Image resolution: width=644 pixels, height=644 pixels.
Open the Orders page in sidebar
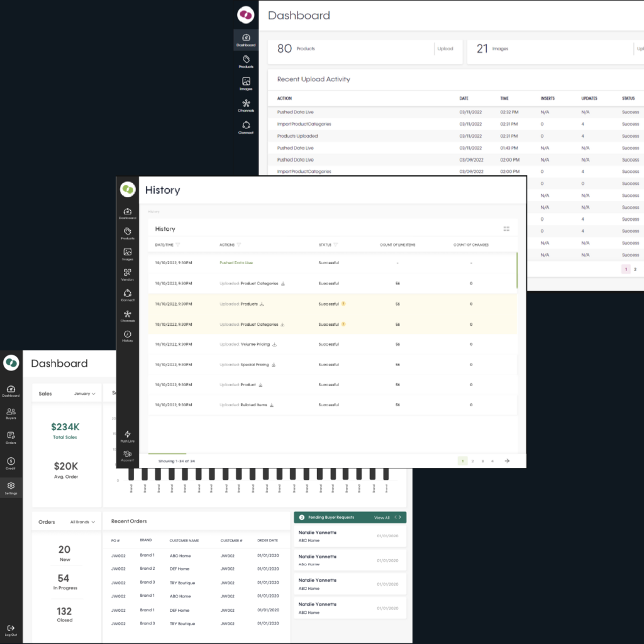point(11,437)
